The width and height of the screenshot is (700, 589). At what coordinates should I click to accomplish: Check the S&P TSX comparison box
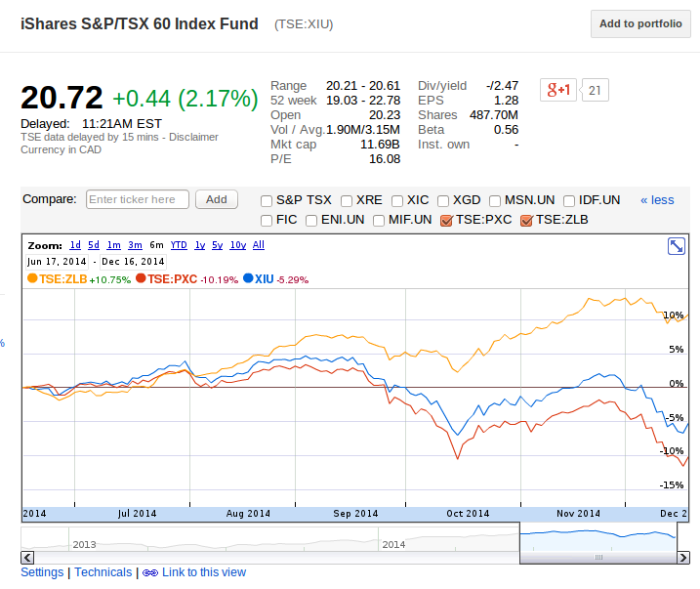click(267, 201)
